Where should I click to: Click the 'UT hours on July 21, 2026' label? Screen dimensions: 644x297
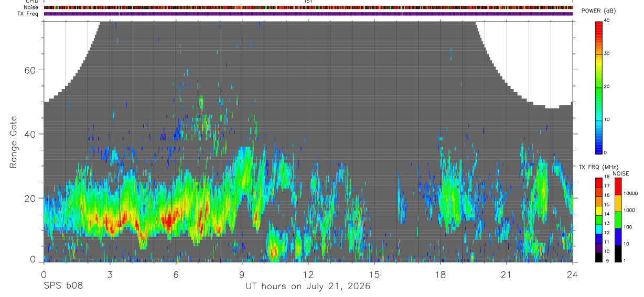click(308, 287)
